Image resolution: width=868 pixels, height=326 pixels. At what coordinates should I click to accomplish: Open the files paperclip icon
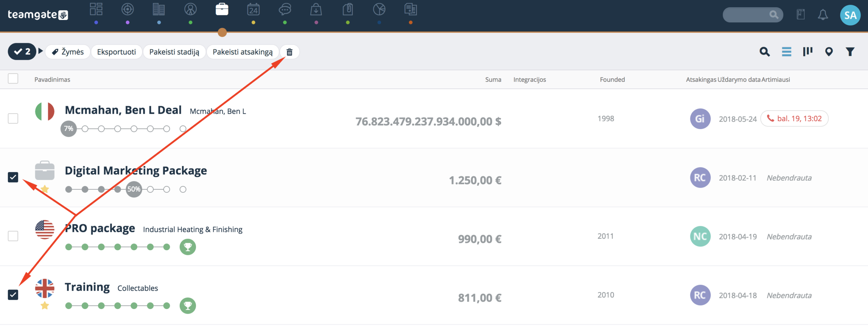pyautogui.click(x=348, y=10)
